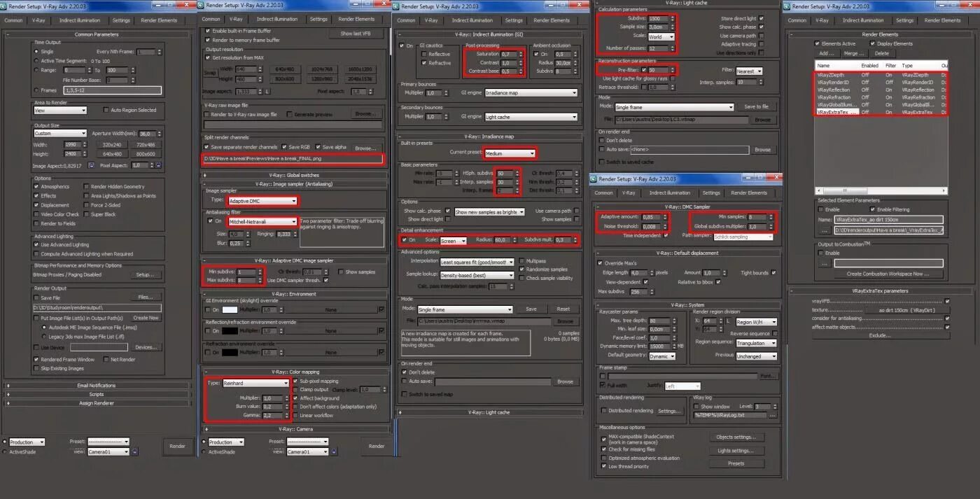Click the Files... button in Render Output

pos(145,297)
